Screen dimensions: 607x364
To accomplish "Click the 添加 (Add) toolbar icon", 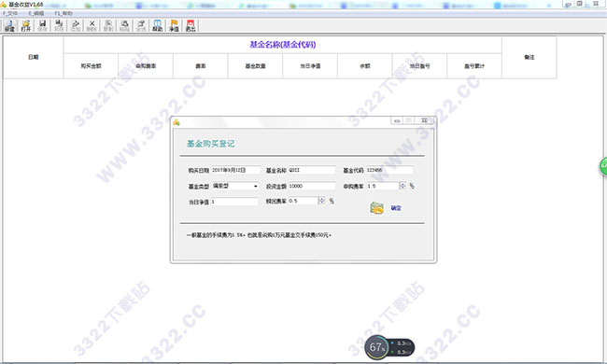I will coord(76,25).
